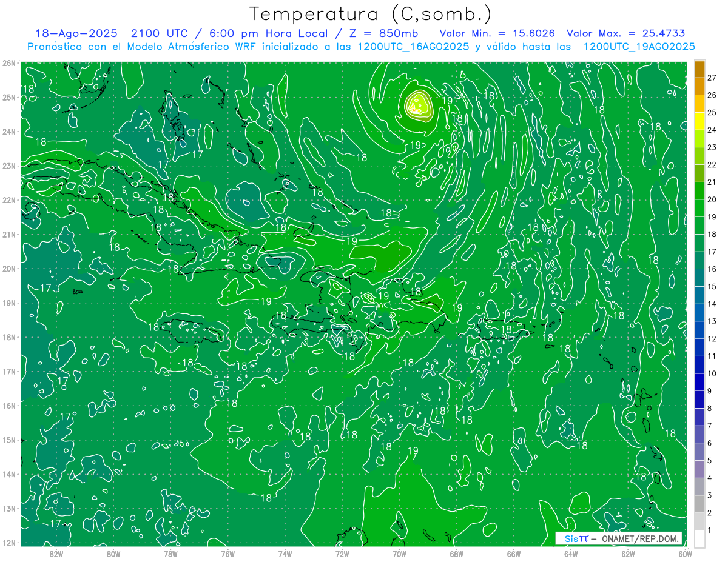Click the '68W' longitude axis label
The image size is (728, 562).
[456, 554]
